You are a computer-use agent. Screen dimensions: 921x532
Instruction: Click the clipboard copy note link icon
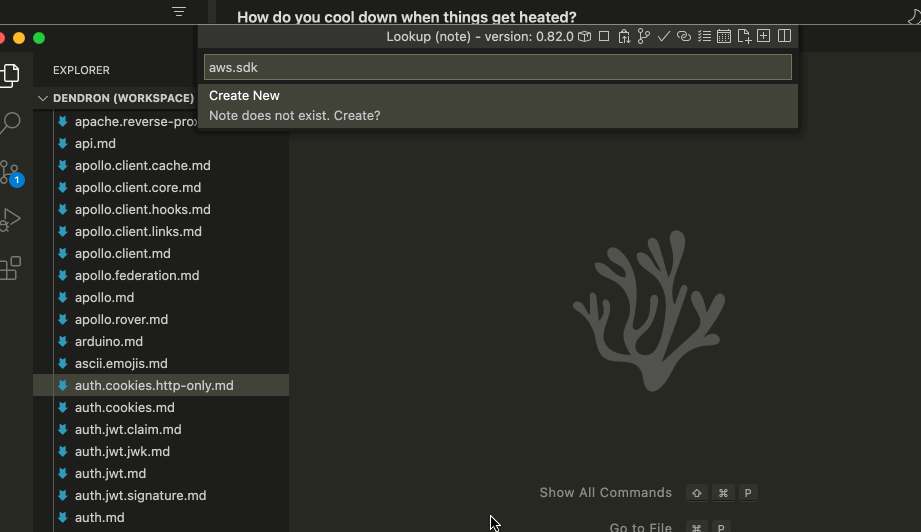coord(624,36)
